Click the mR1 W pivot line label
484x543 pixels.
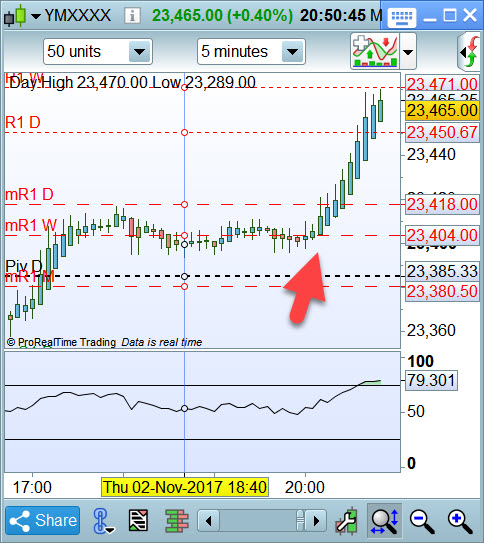(31, 226)
